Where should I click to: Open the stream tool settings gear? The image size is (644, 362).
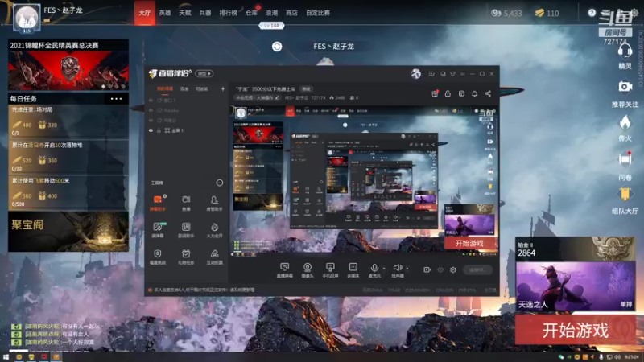(x=453, y=269)
